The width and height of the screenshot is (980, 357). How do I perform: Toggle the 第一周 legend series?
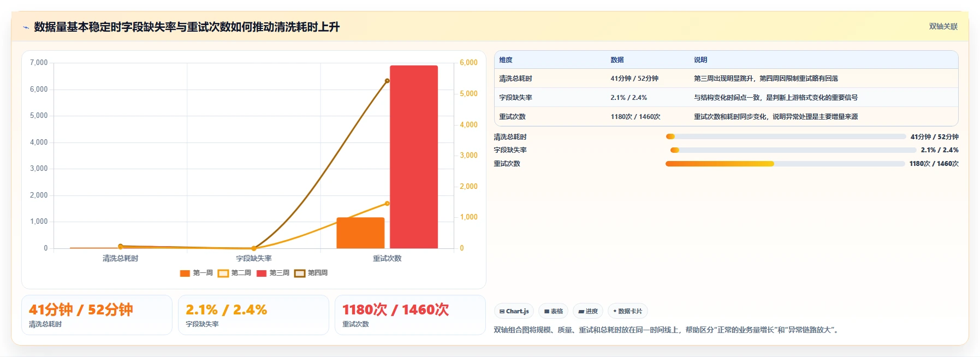(197, 273)
